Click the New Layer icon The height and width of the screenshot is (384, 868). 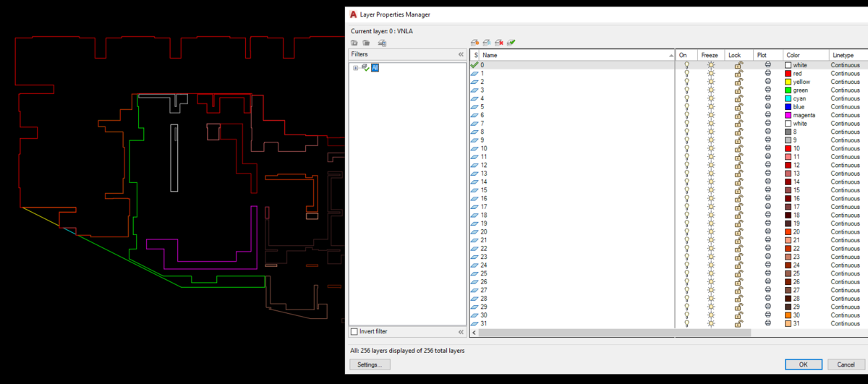[x=475, y=43]
